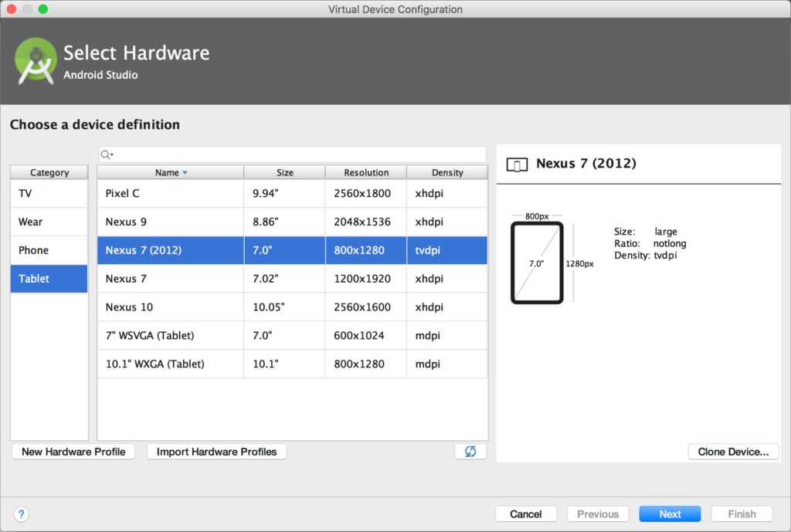Click the device outline preview diagram
Viewport: 791px width, 532px height.
[537, 263]
